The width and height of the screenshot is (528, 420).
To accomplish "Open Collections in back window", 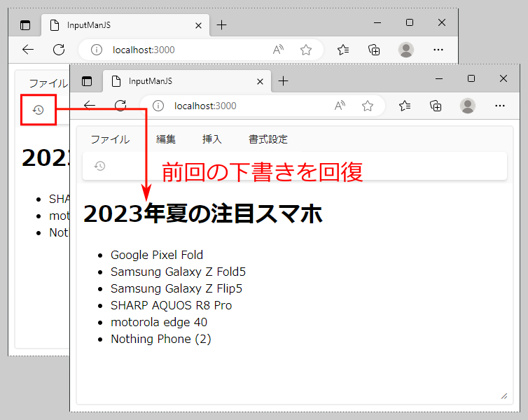I will pyautogui.click(x=374, y=50).
